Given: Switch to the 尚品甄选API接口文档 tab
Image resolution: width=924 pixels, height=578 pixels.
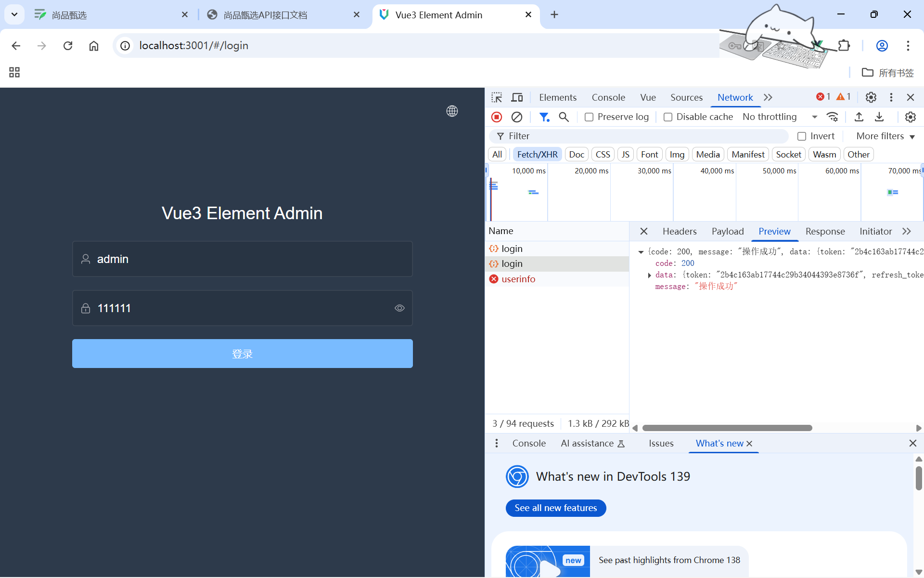Looking at the screenshot, I should click(x=284, y=15).
